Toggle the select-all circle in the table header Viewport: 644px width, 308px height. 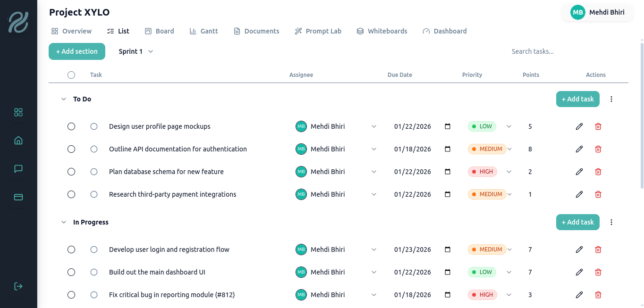click(x=71, y=75)
